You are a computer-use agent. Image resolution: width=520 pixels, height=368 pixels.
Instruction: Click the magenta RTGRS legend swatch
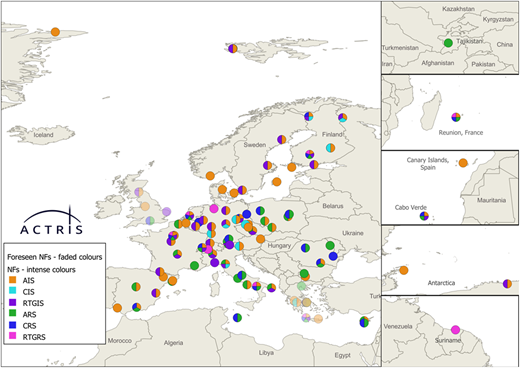[13, 336]
